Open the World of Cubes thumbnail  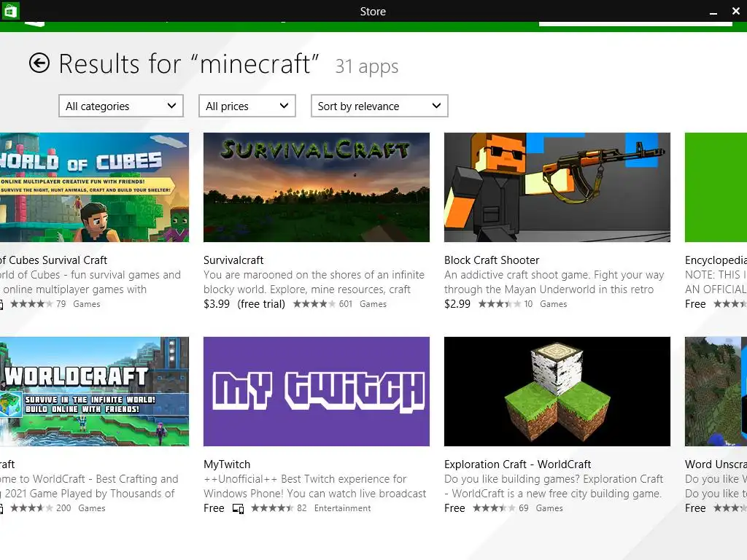point(94,187)
